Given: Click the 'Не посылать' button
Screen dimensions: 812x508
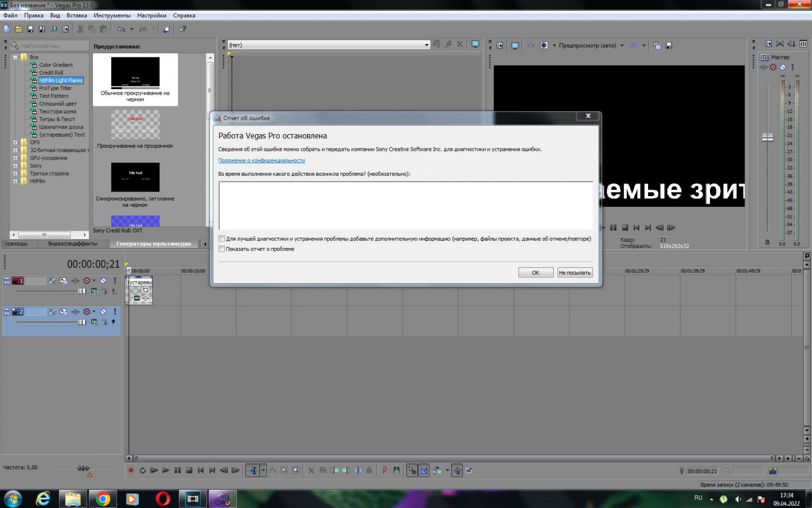Looking at the screenshot, I should [x=574, y=273].
